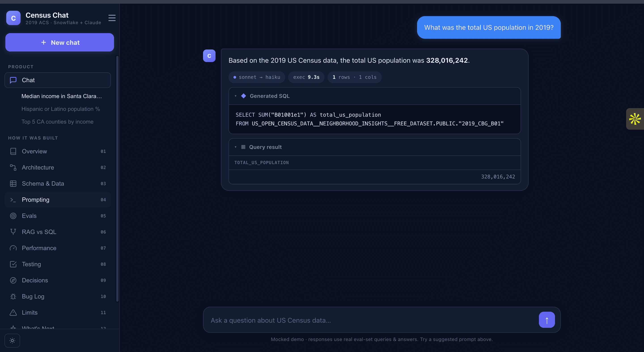Go to Overview page
The image size is (644, 352).
click(57, 151)
